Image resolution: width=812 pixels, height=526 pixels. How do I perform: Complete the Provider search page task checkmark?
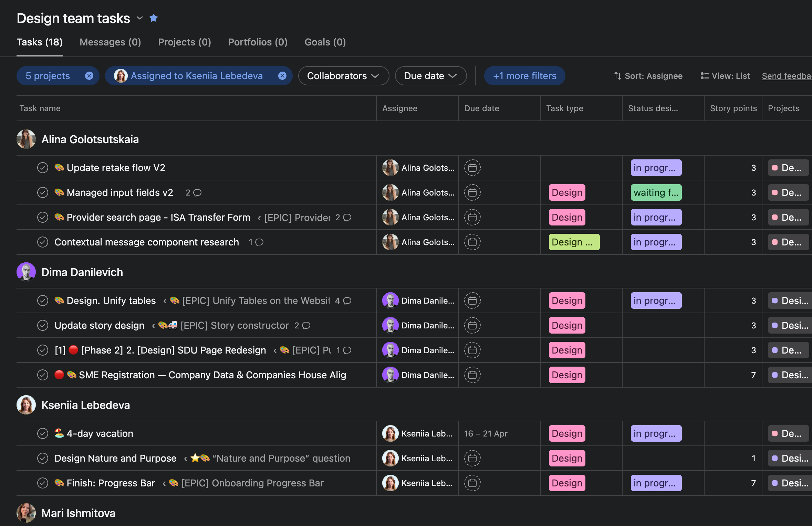point(43,217)
